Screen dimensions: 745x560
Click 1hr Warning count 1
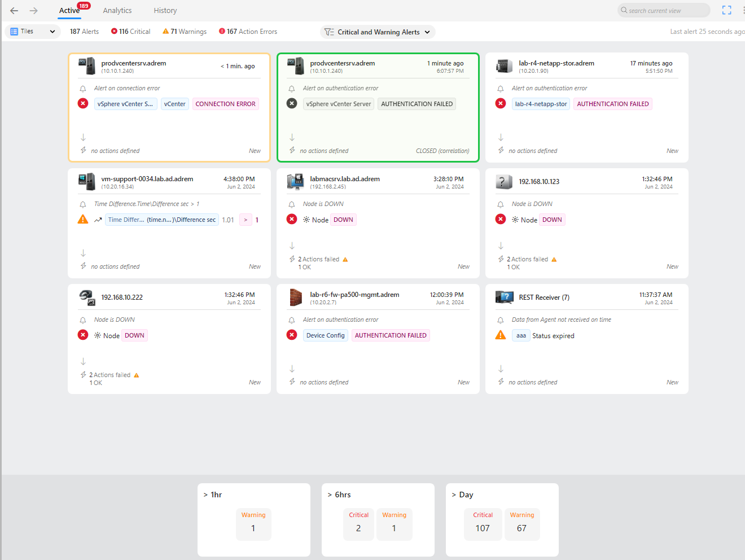coord(253,524)
